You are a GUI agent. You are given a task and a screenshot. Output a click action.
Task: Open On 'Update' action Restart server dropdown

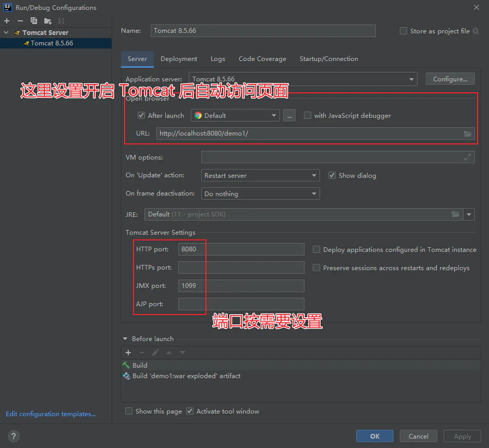coord(260,176)
